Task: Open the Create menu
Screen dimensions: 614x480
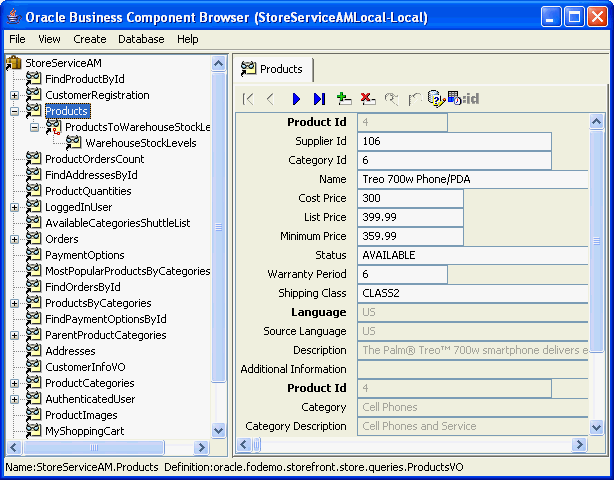Action: 90,39
